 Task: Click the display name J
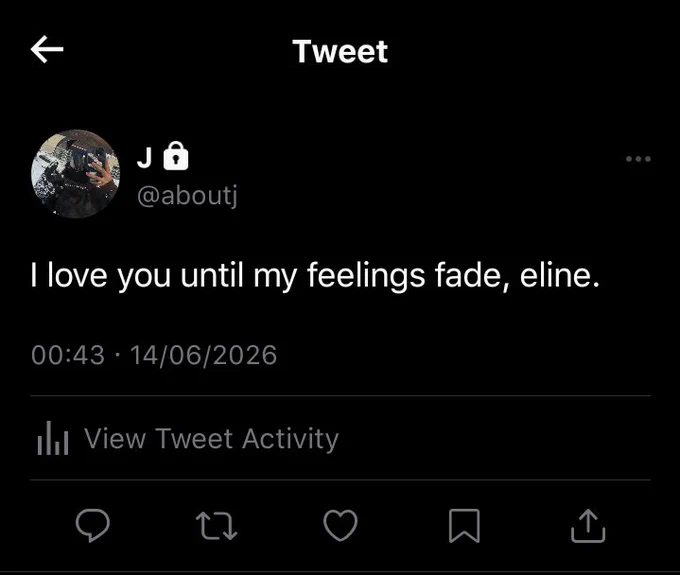144,157
